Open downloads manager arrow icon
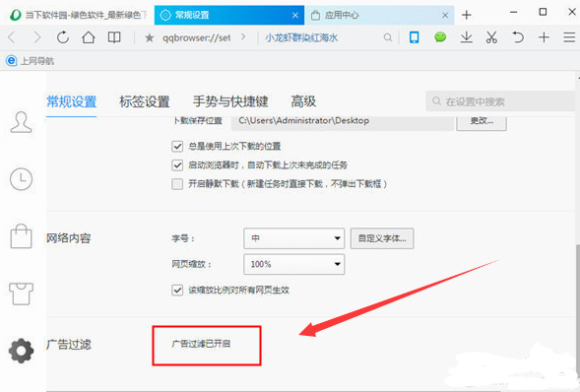The width and height of the screenshot is (580, 392). pos(467,37)
